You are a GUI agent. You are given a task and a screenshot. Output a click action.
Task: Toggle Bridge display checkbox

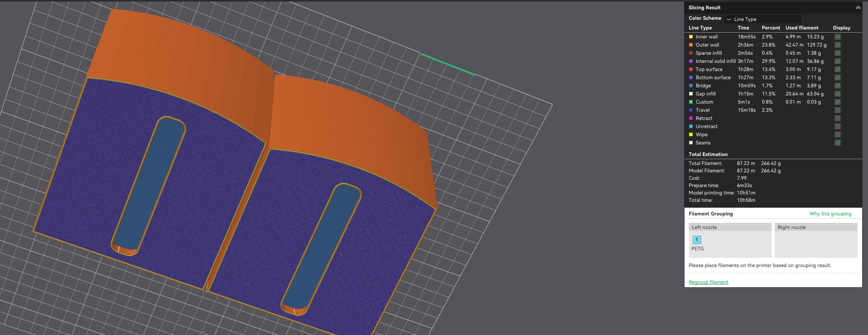pyautogui.click(x=838, y=86)
